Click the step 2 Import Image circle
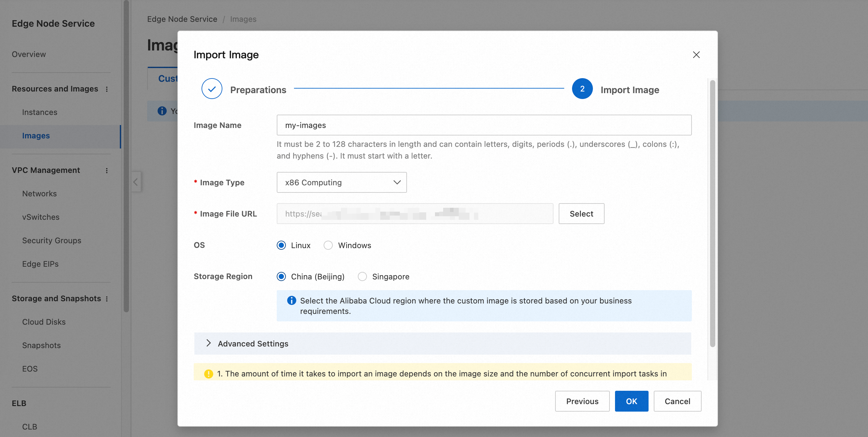 click(x=582, y=89)
